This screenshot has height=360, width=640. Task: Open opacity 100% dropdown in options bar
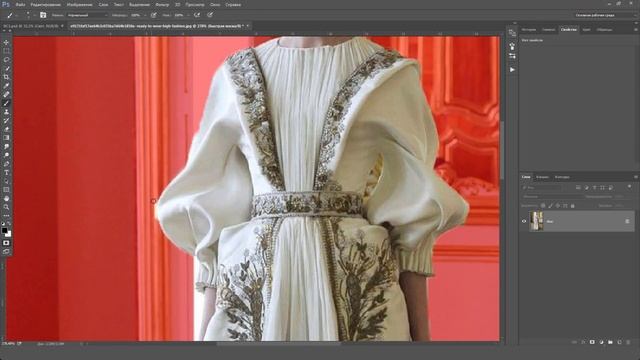pos(145,15)
